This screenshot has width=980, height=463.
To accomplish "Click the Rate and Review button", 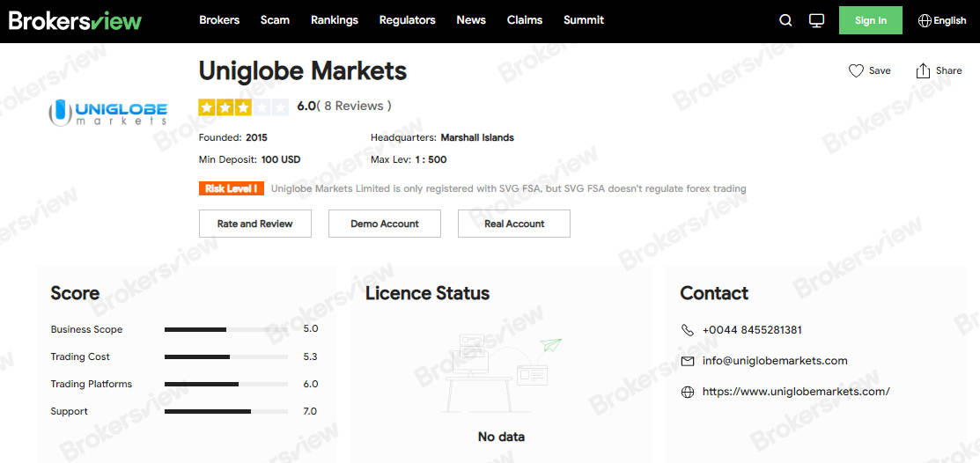I will pyautogui.click(x=255, y=224).
